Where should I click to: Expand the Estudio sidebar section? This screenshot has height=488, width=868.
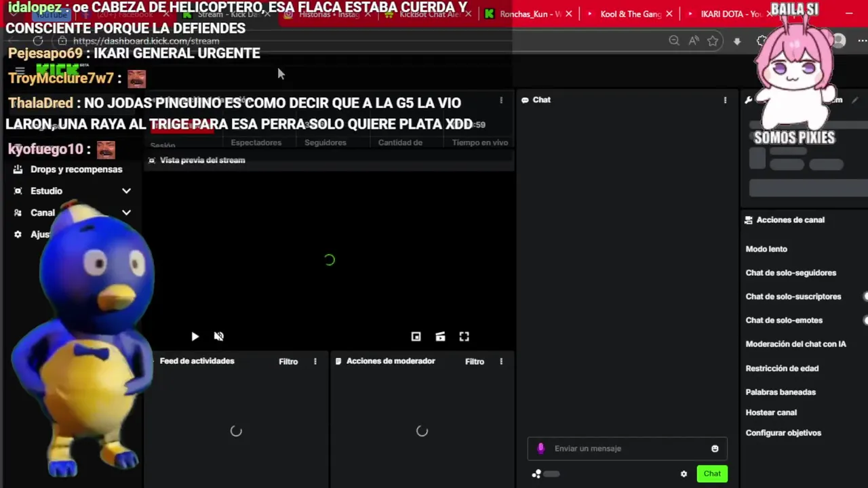click(x=126, y=191)
